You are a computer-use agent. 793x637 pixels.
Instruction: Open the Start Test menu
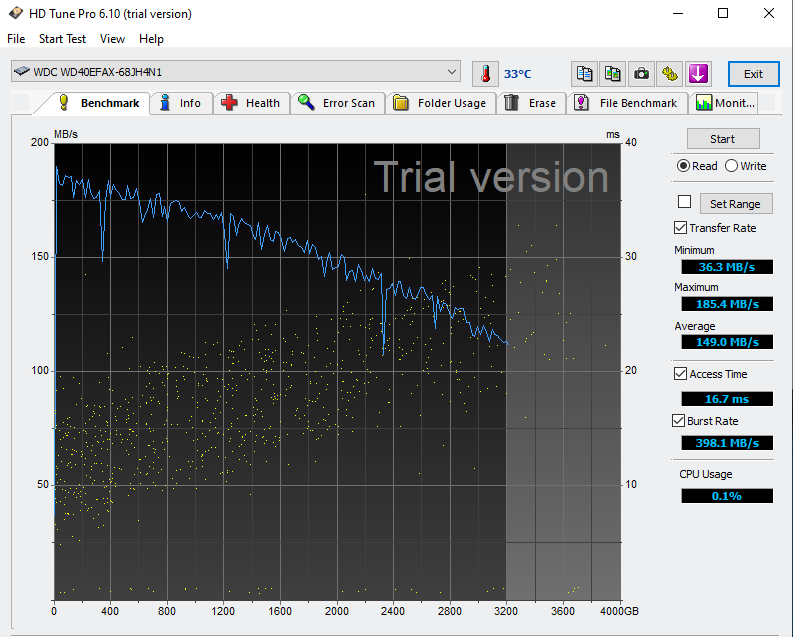click(x=62, y=39)
